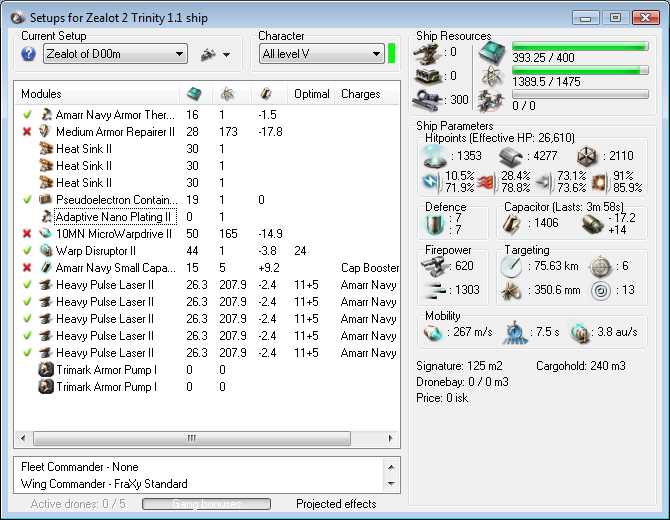Sort by CPU column header icon

pos(194,94)
